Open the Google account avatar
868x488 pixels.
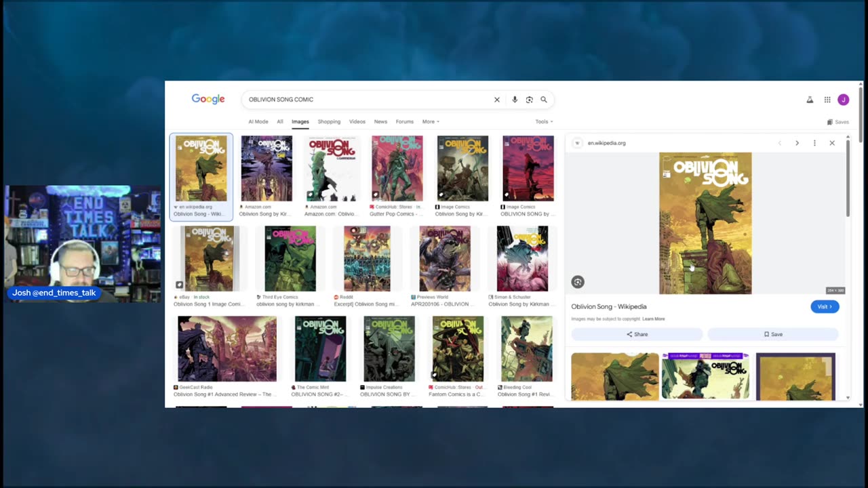click(x=844, y=100)
